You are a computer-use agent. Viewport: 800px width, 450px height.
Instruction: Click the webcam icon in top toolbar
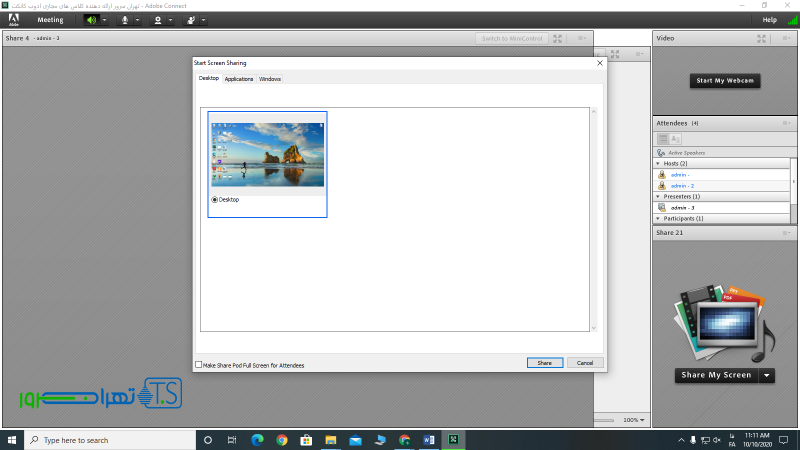157,19
